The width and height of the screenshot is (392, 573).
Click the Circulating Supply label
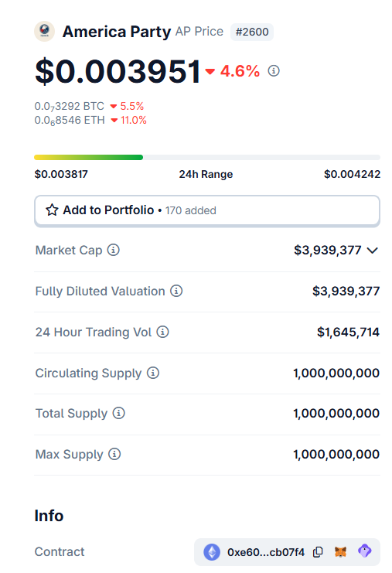pyautogui.click(x=88, y=373)
